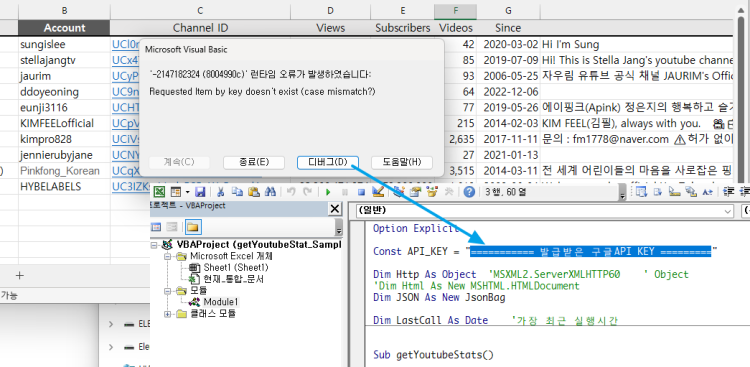Image resolution: width=750 pixels, height=367 pixels.
Task: Click the Pinkfong_Korean account cell
Action: click(x=64, y=171)
